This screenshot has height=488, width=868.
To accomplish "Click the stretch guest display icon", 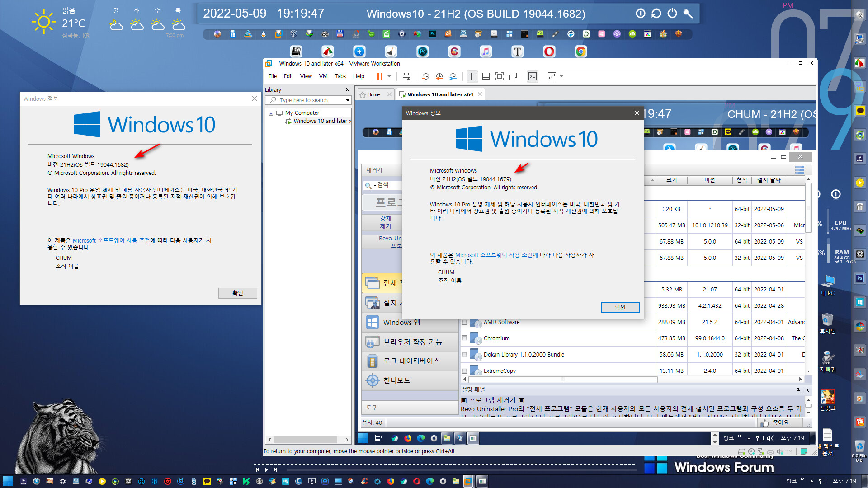I will (x=552, y=76).
